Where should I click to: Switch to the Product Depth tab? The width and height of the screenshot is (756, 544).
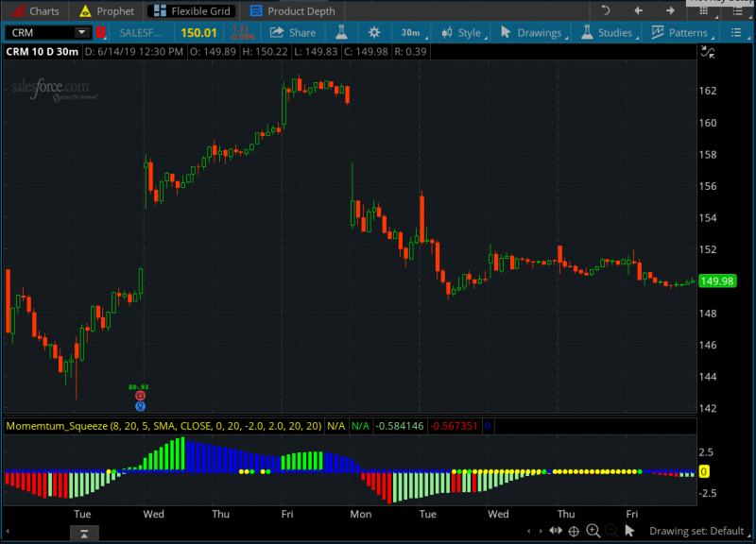tap(292, 11)
